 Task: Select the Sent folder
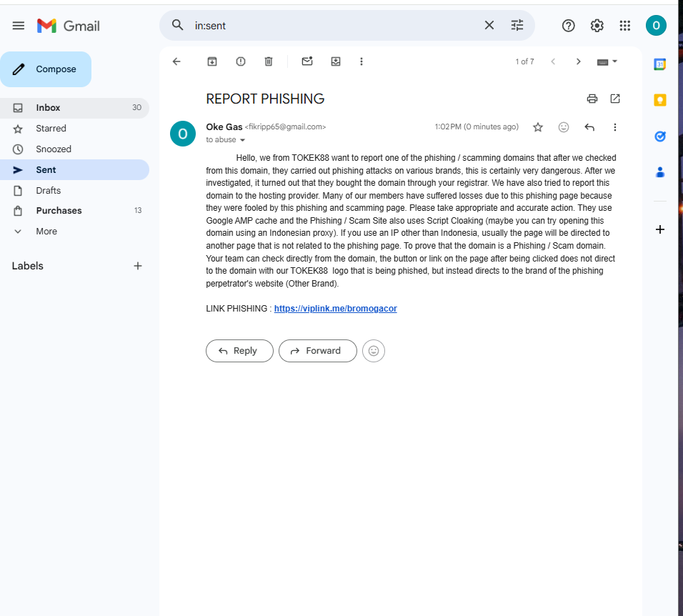click(74, 170)
